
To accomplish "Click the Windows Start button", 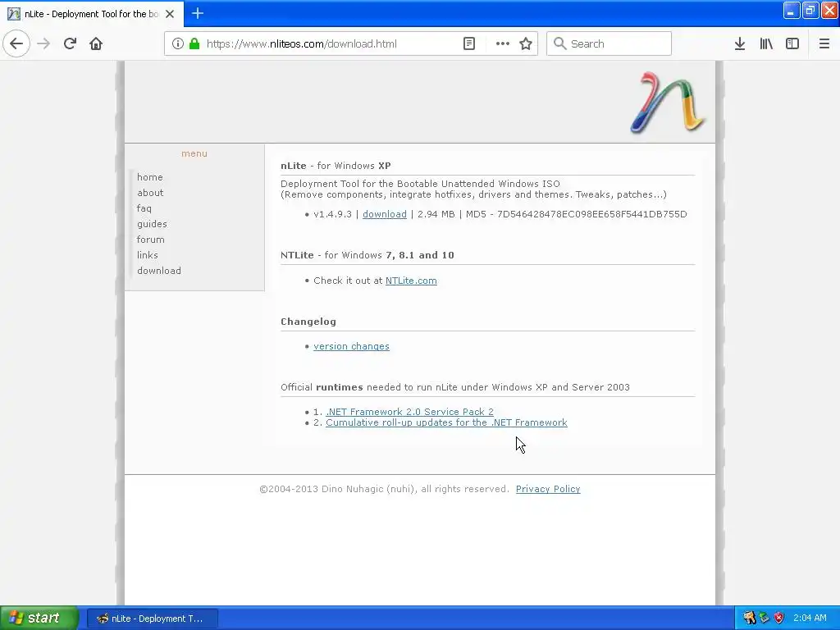I will click(39, 619).
